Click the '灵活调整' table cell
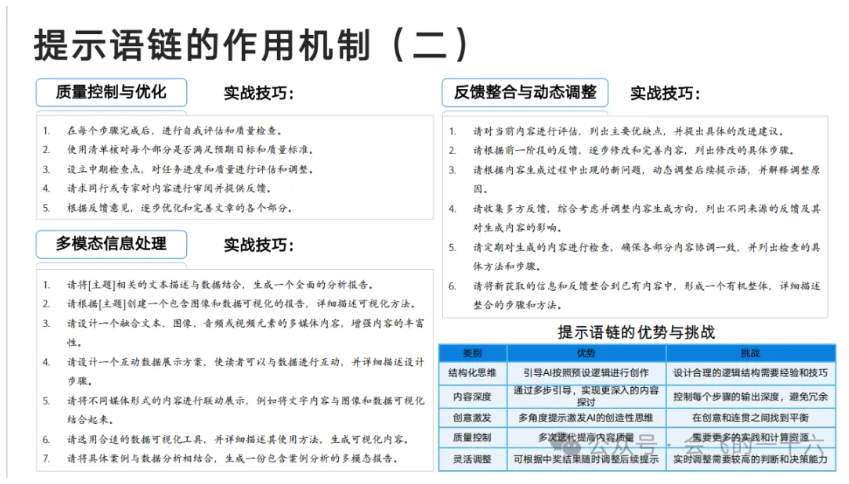Screen dimensions: 849x484 coord(472,459)
